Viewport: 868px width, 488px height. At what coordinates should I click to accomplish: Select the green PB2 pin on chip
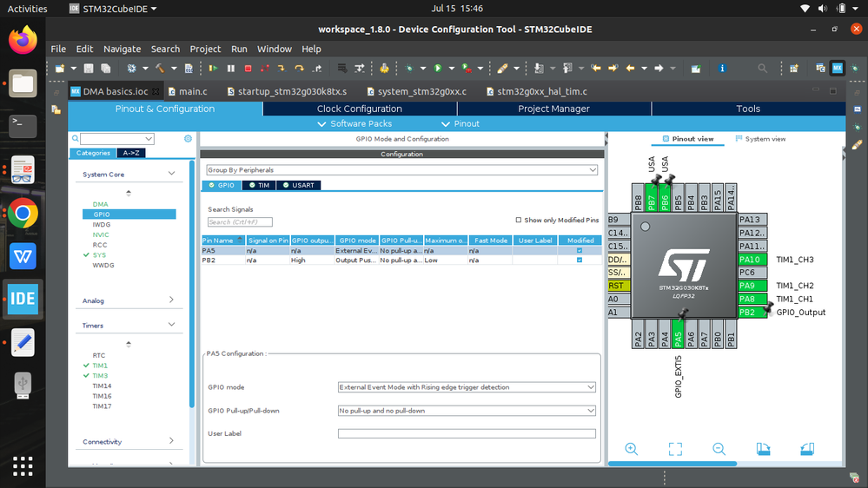click(752, 312)
